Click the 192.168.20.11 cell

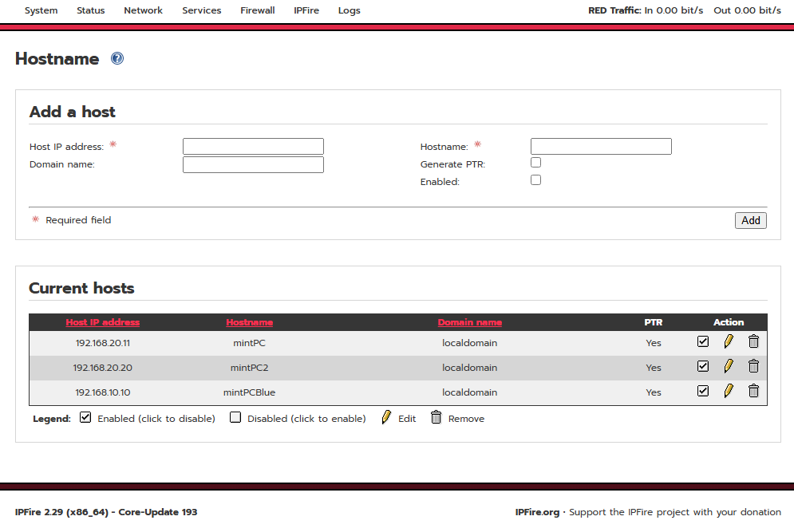[x=103, y=343]
